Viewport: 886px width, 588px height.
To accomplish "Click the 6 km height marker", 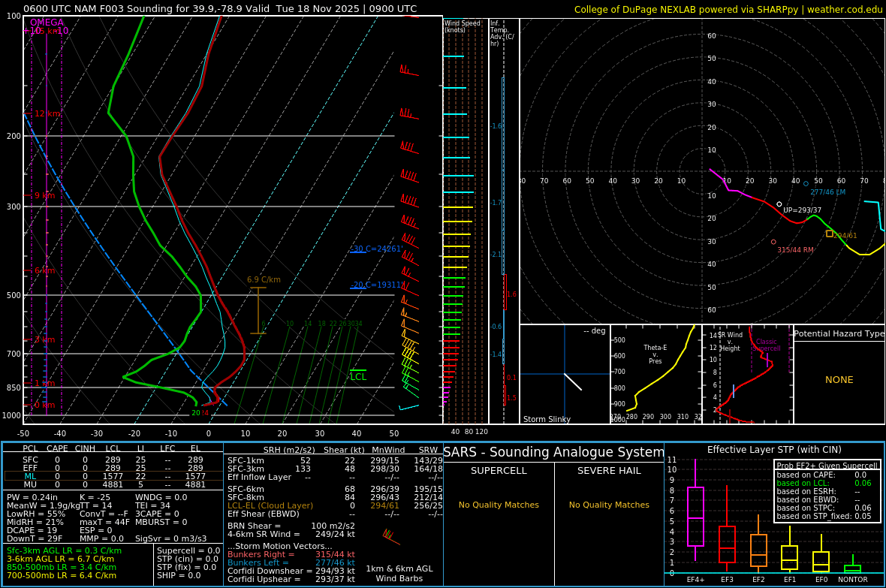I will click(45, 271).
